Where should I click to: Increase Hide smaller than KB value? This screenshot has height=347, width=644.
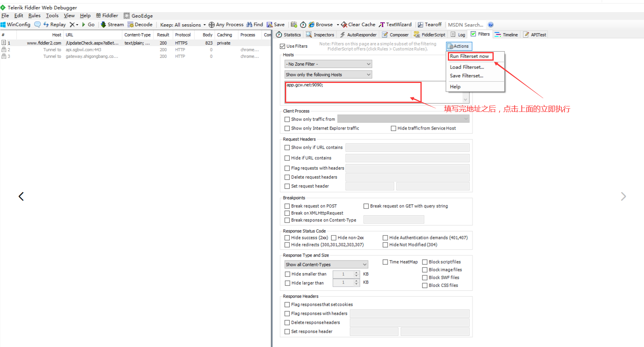click(356, 273)
